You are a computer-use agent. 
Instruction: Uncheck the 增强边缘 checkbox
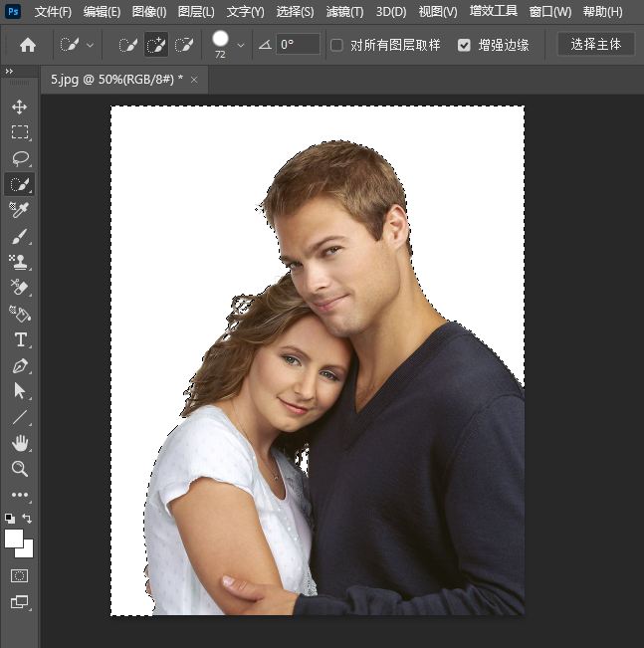point(464,45)
